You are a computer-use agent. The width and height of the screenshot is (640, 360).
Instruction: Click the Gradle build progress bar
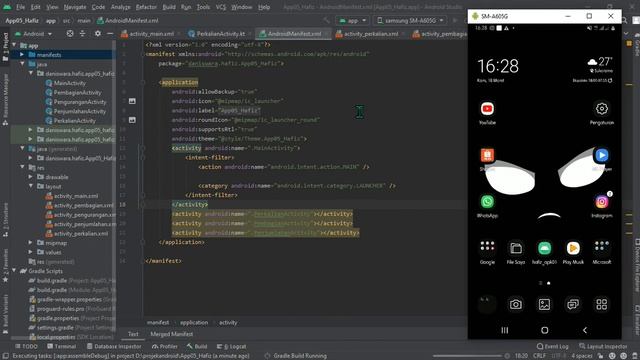[x=467, y=356]
